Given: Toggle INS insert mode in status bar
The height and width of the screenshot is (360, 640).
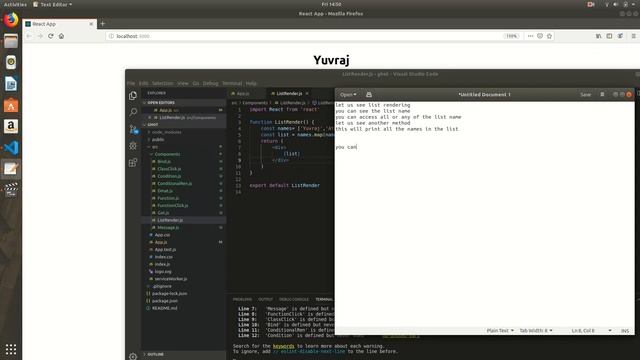Looking at the screenshot, I should click(x=624, y=331).
